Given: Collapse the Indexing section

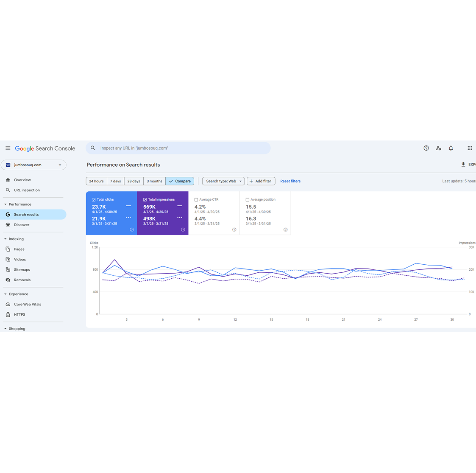Looking at the screenshot, I should (x=6, y=239).
